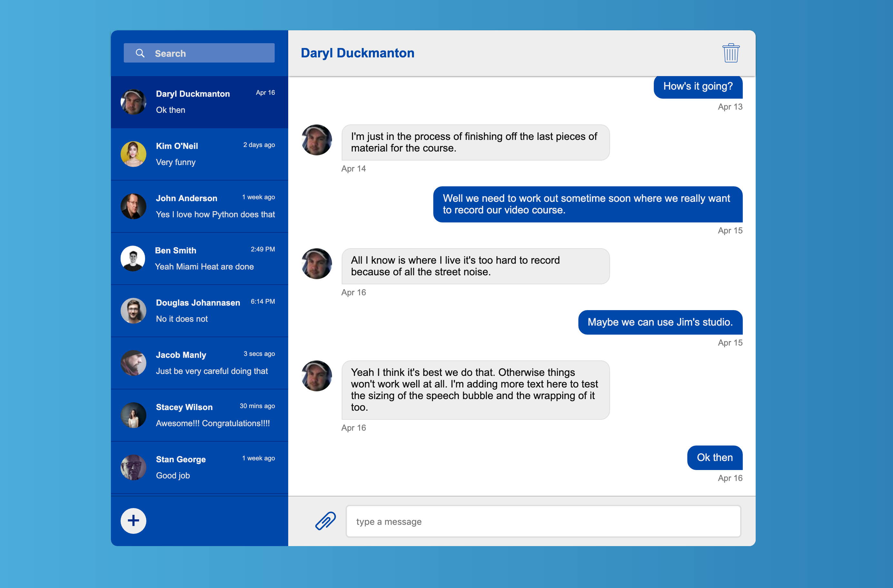Open Daryl Duckmanton profile header
This screenshot has width=893, height=588.
click(x=359, y=53)
